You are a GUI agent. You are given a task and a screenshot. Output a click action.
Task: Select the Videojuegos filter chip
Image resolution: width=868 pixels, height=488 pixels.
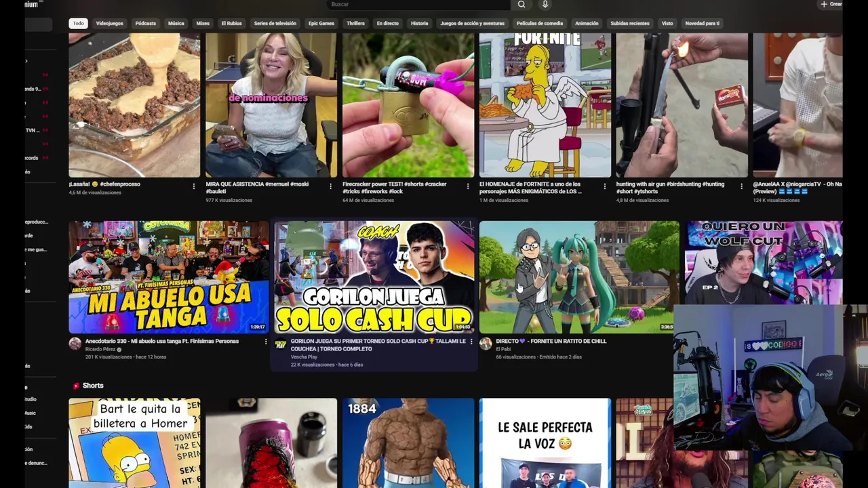coord(109,23)
